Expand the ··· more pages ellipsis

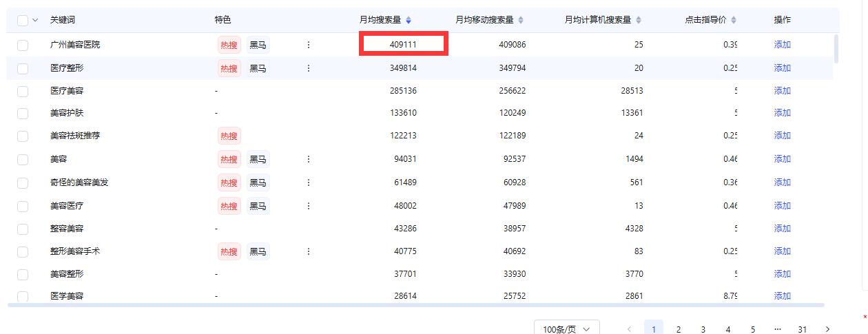coord(777,329)
